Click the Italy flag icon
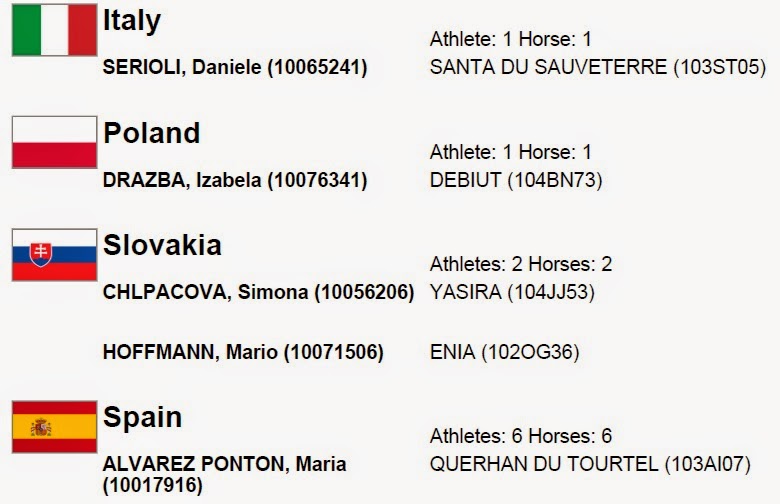 (54, 30)
